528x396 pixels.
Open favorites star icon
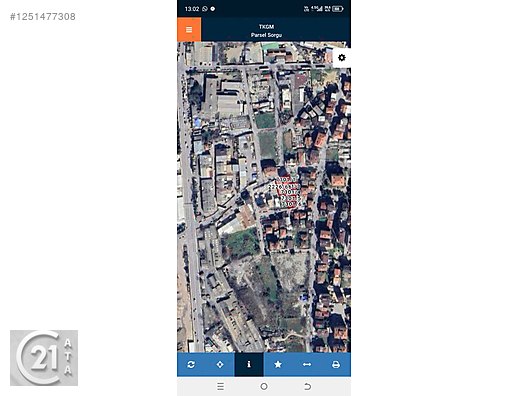click(278, 364)
